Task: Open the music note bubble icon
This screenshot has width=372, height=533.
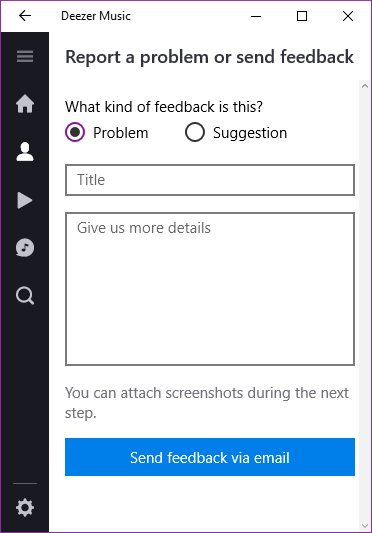Action: (25, 247)
